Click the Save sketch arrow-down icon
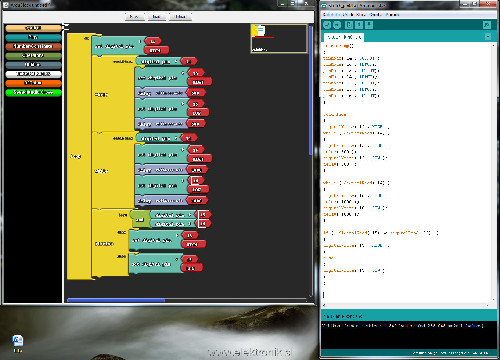 pyautogui.click(x=369, y=25)
